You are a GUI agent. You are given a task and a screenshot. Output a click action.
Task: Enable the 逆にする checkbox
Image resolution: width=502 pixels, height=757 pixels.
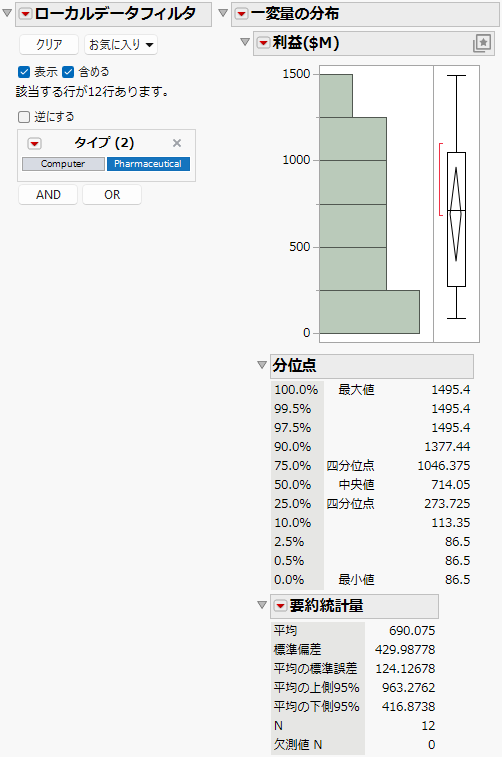tap(24, 117)
